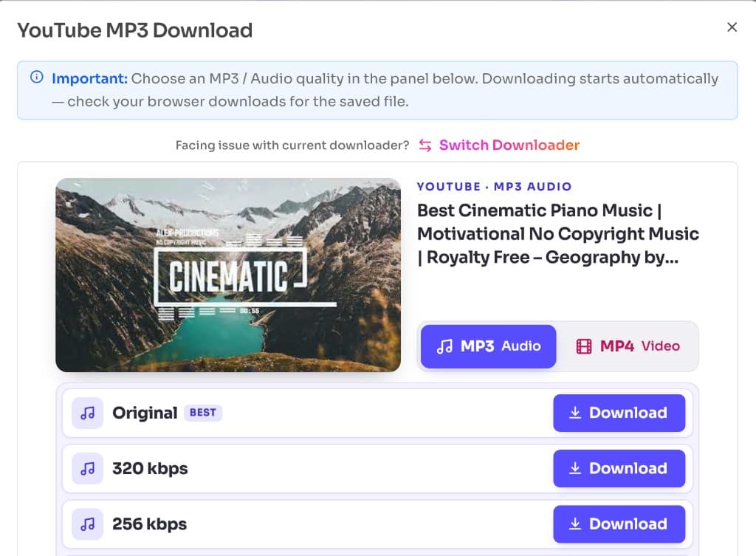Click the info icon beside Important
This screenshot has width=756, height=556.
point(37,77)
